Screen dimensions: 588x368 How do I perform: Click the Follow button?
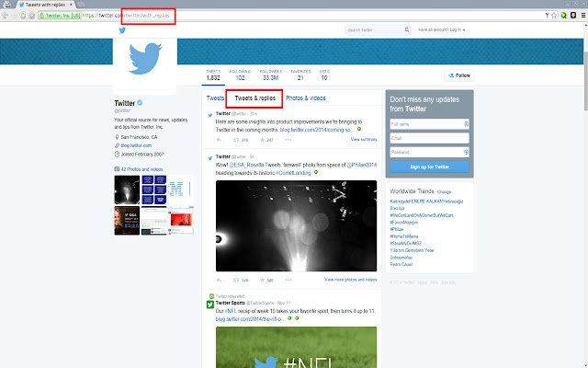[459, 75]
